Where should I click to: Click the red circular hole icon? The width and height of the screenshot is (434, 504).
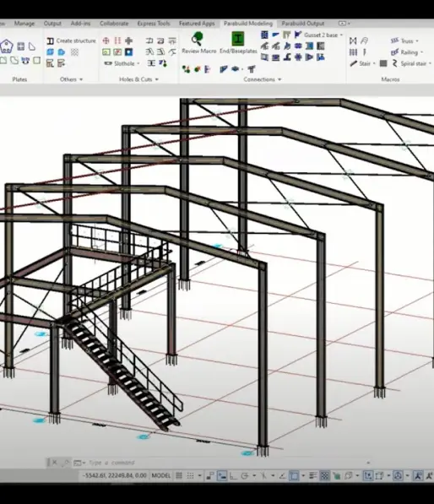click(106, 41)
